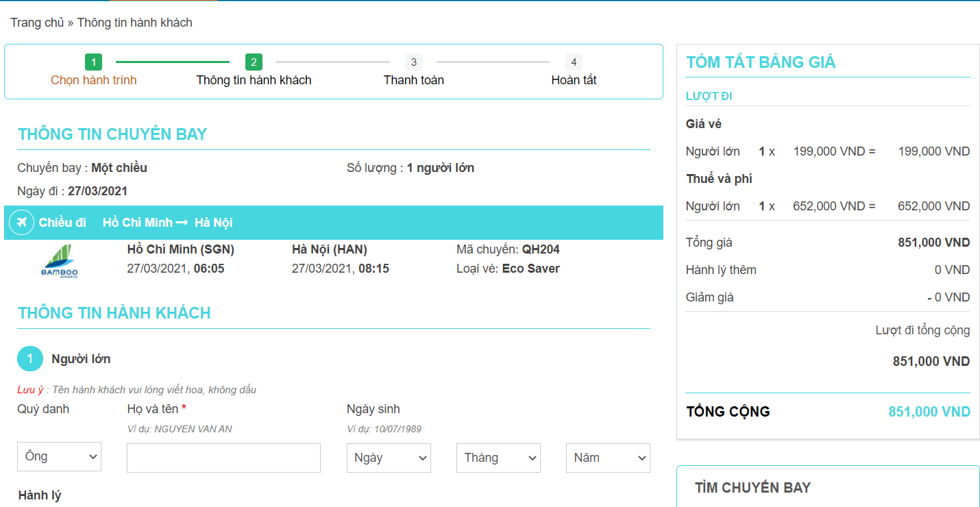Click the passenger number 1 circle badge
This screenshot has width=980, height=507.
coord(30,359)
